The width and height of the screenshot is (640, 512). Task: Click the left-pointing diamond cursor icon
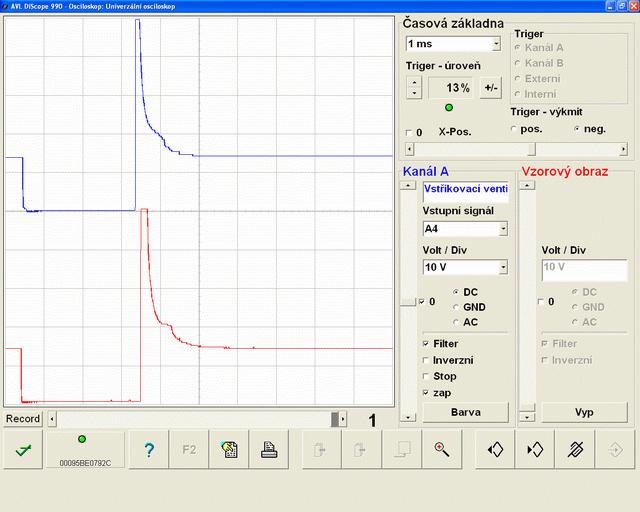(494, 449)
